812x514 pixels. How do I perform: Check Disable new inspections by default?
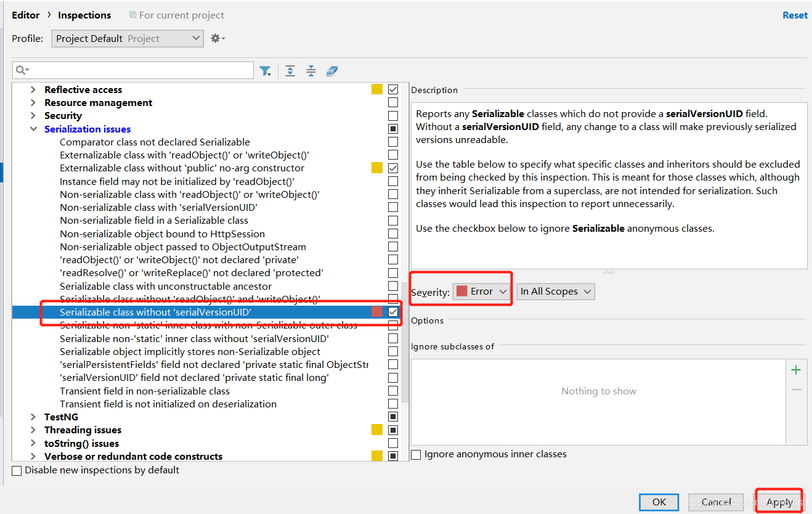(x=17, y=470)
